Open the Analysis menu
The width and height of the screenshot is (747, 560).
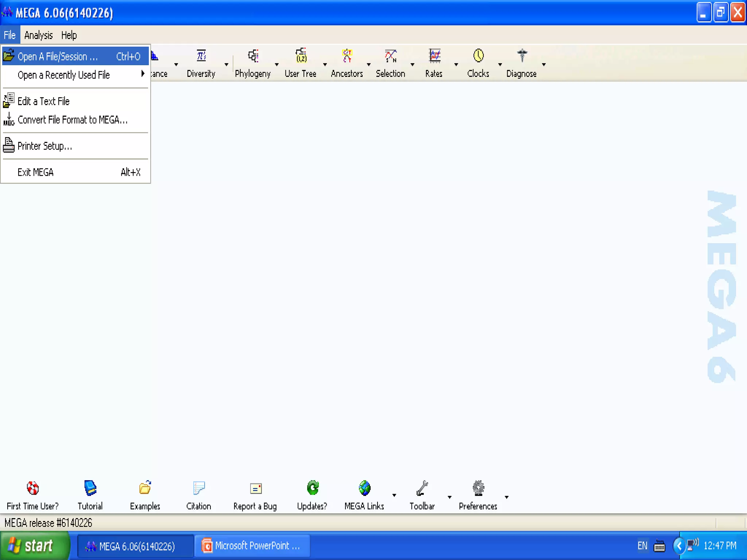point(38,35)
